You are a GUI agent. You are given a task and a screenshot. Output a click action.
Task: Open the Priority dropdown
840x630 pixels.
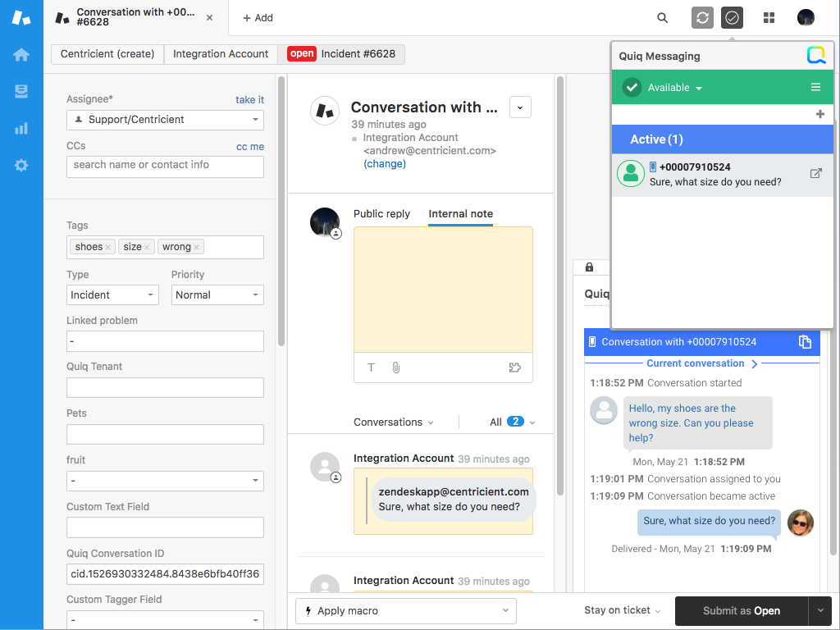coord(217,295)
